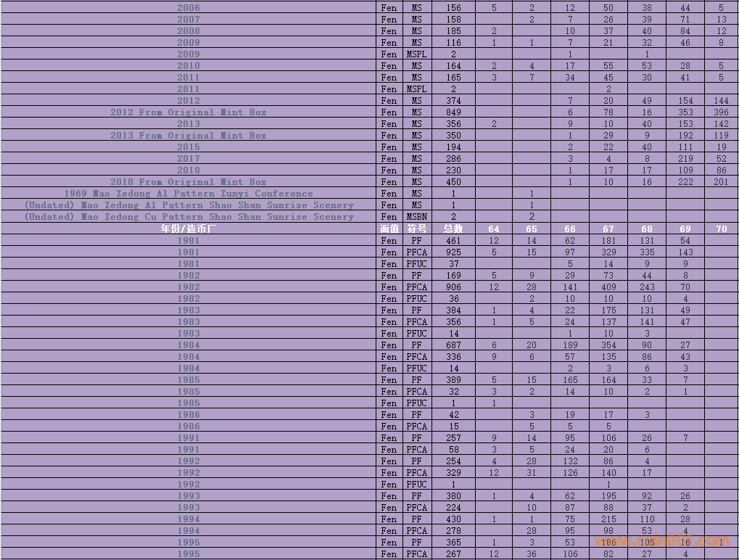Click the MSBN symbol cell
The image size is (739, 560).
tap(416, 217)
